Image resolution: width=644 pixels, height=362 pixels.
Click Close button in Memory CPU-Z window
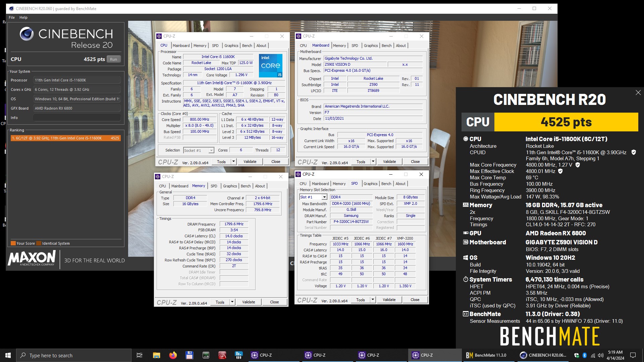pos(274,302)
